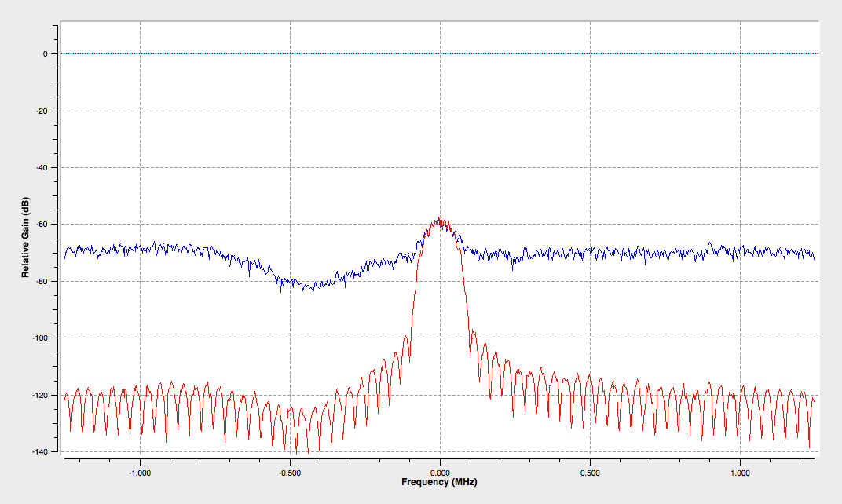842x504 pixels.
Task: Click the Relative Gain (dB) axis title
Action: [x=26, y=237]
